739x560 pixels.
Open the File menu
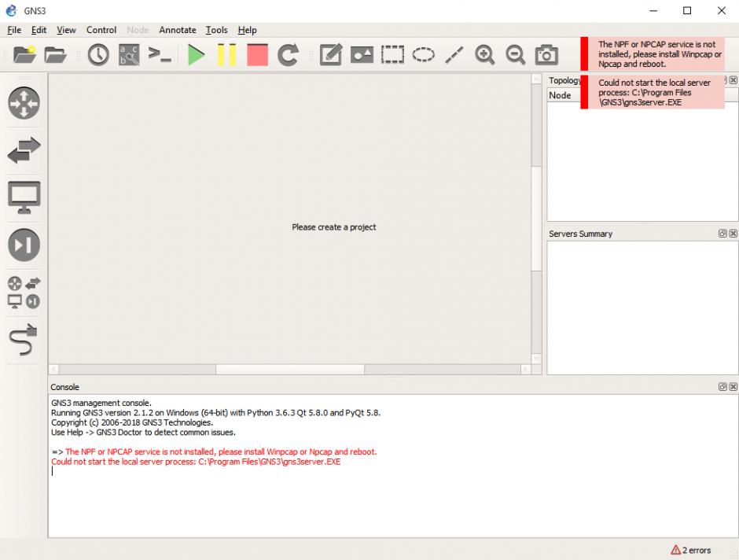(x=14, y=30)
